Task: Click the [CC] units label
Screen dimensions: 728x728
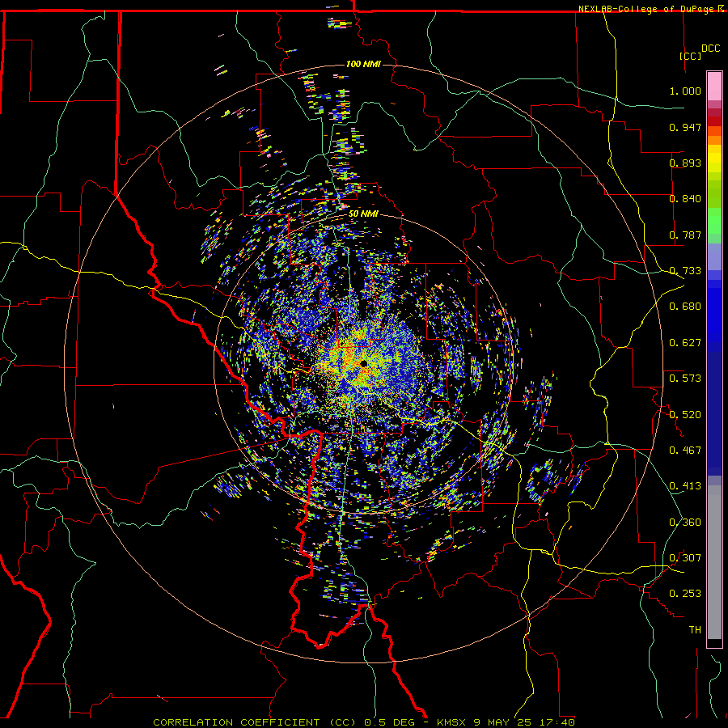Action: [691, 56]
